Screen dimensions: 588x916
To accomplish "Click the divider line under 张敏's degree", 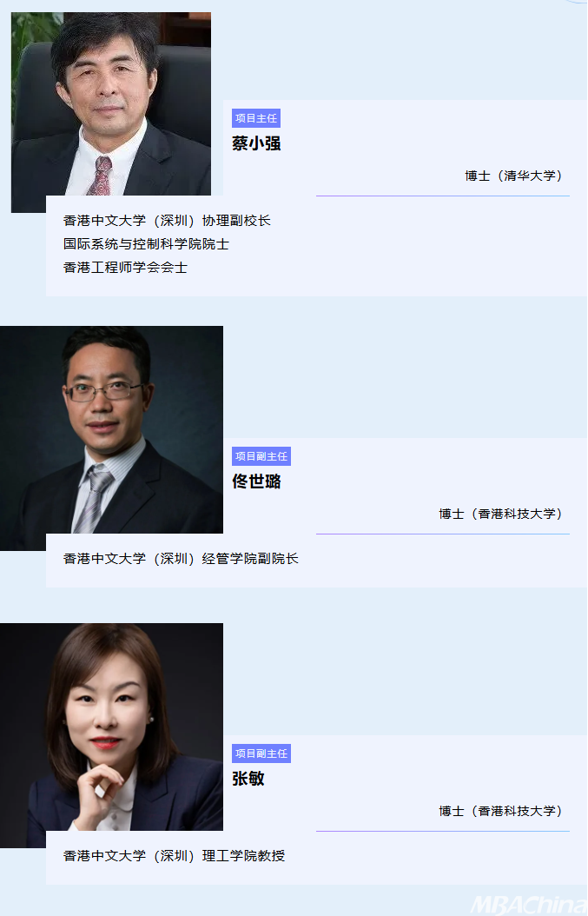I will tap(443, 831).
